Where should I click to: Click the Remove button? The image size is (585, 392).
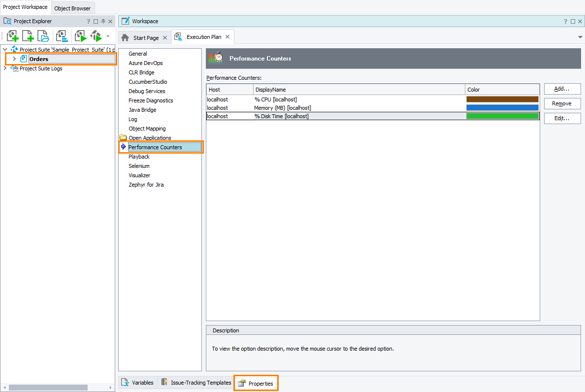[x=562, y=104]
